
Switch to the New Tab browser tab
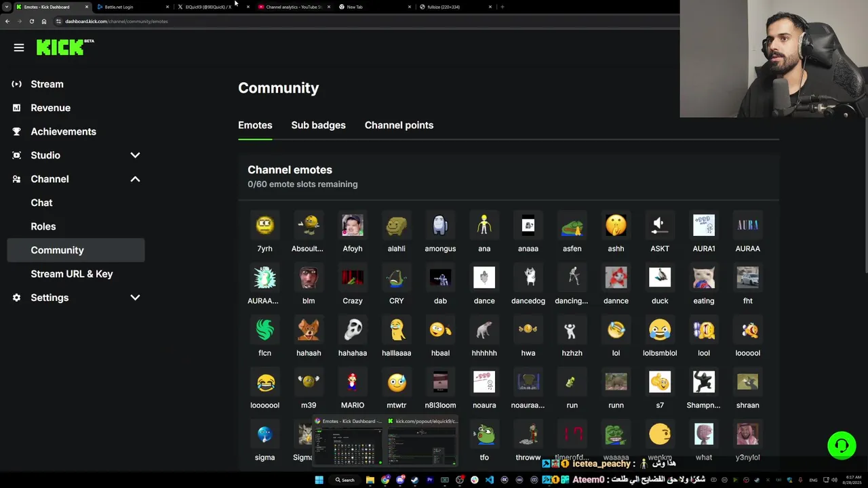(x=374, y=7)
